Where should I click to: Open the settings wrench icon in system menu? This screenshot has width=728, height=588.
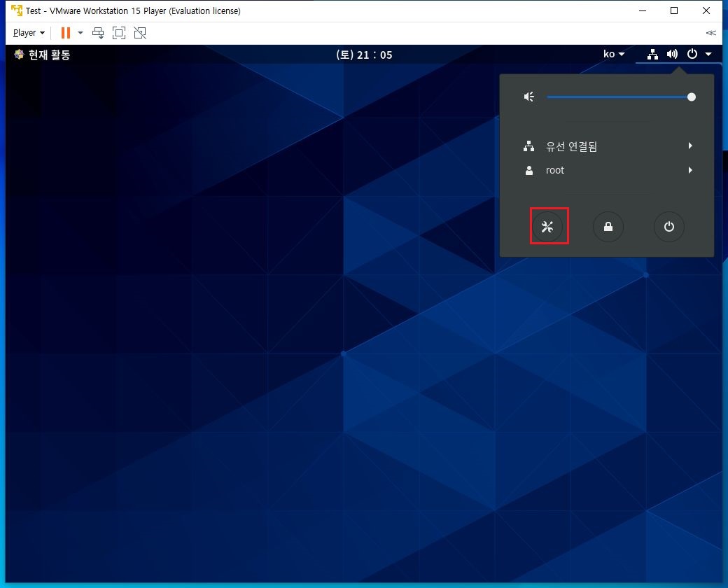tap(547, 227)
